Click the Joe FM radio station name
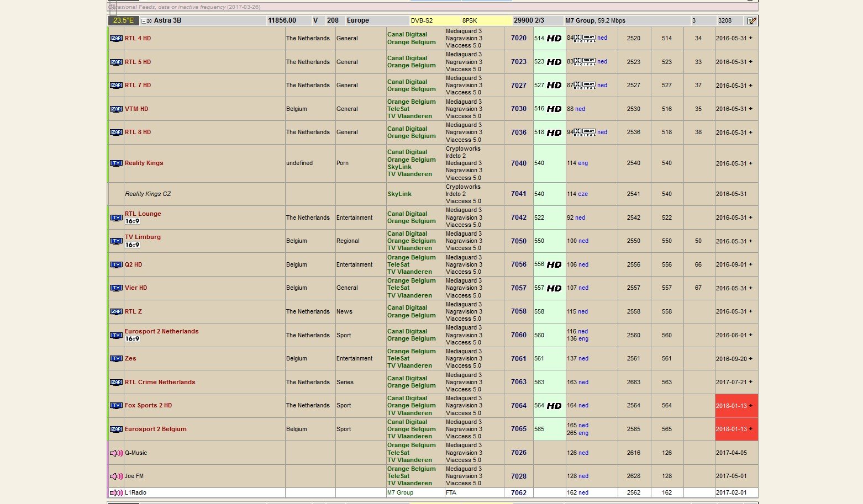 click(134, 476)
